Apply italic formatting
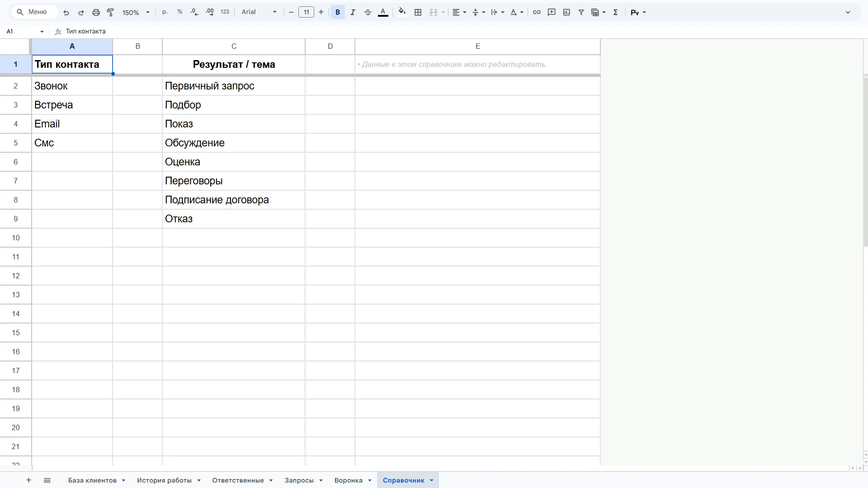The height and width of the screenshot is (488, 868). (x=353, y=12)
